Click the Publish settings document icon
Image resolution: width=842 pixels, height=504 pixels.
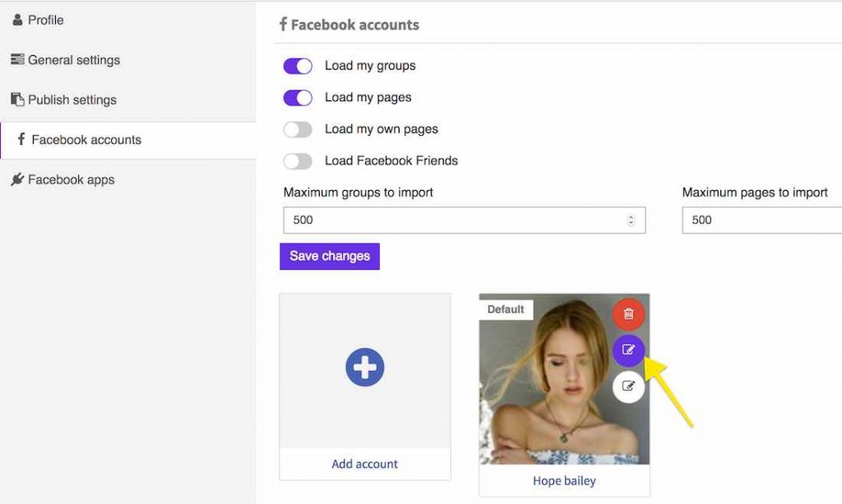pos(17,99)
